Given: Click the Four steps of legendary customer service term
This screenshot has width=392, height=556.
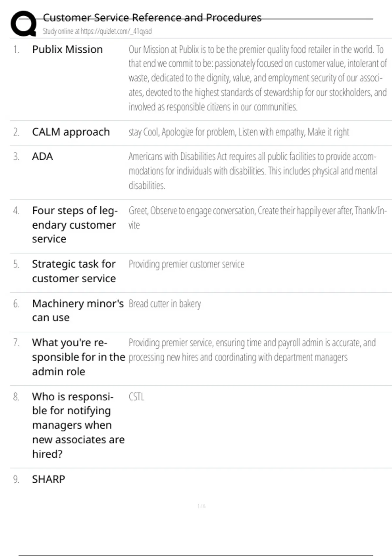Looking at the screenshot, I should tap(74, 225).
